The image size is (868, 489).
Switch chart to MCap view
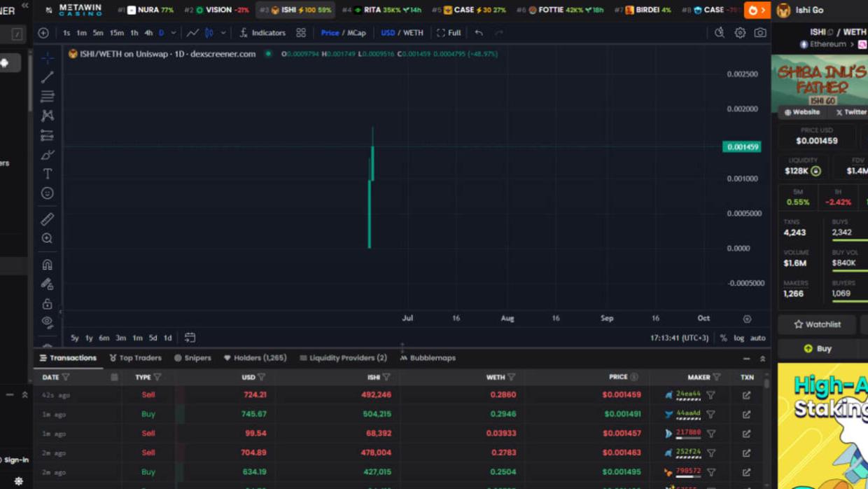point(356,33)
